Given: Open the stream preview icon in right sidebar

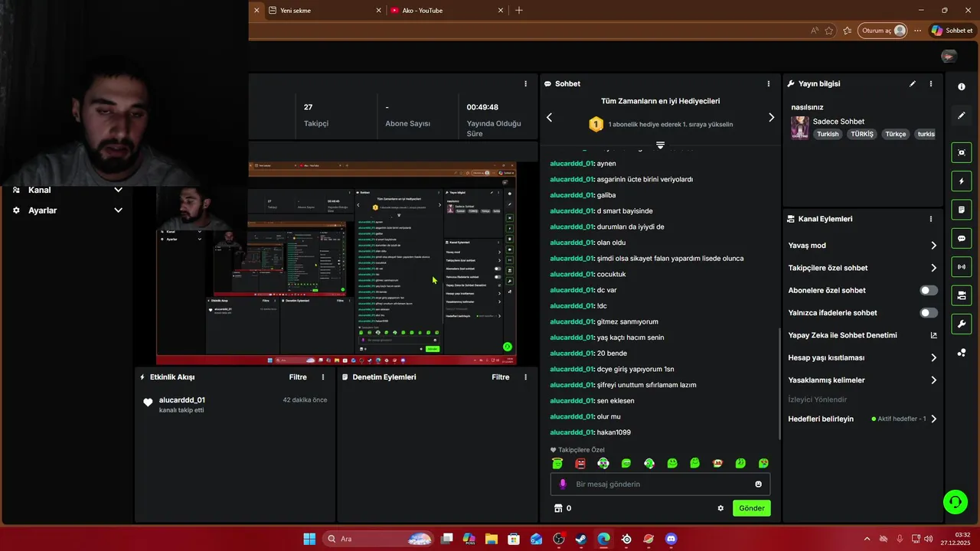Looking at the screenshot, I should [x=962, y=152].
